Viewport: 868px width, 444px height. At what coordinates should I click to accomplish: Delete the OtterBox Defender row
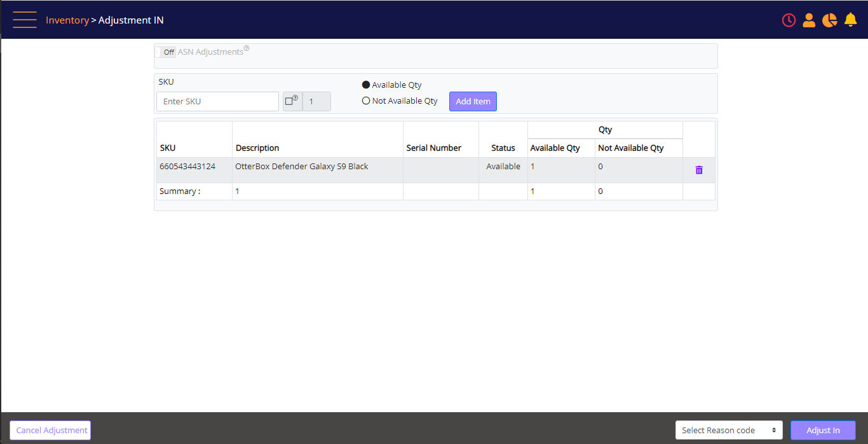[699, 170]
